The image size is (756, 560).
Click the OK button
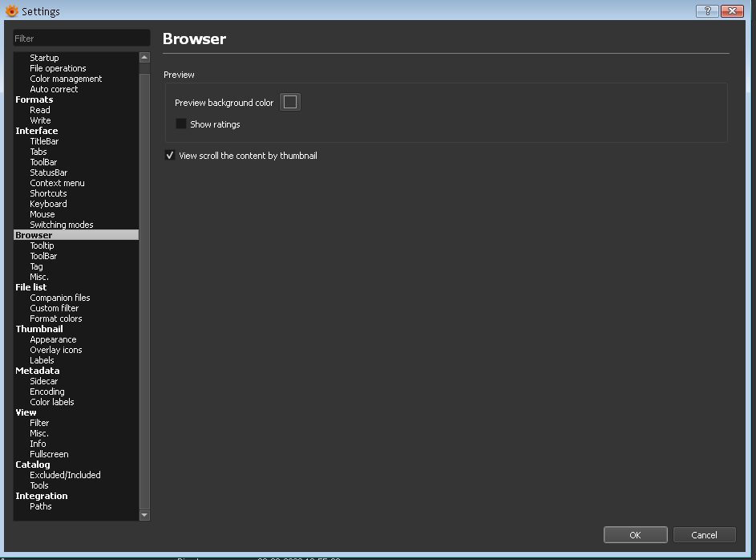[636, 534]
